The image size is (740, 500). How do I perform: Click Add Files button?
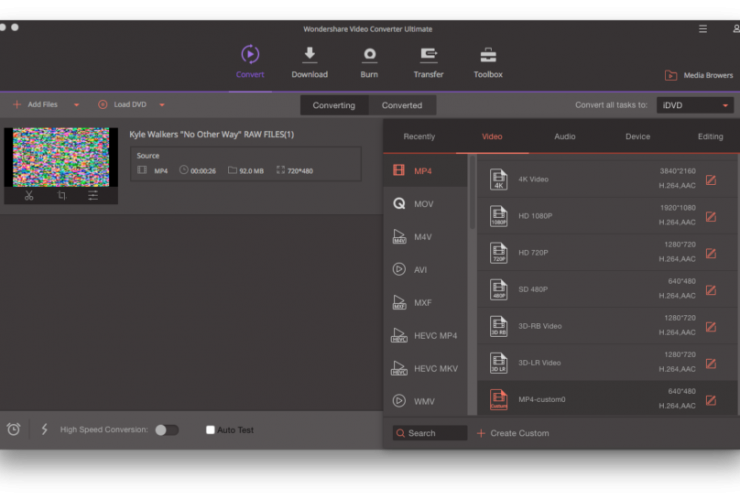coord(35,104)
